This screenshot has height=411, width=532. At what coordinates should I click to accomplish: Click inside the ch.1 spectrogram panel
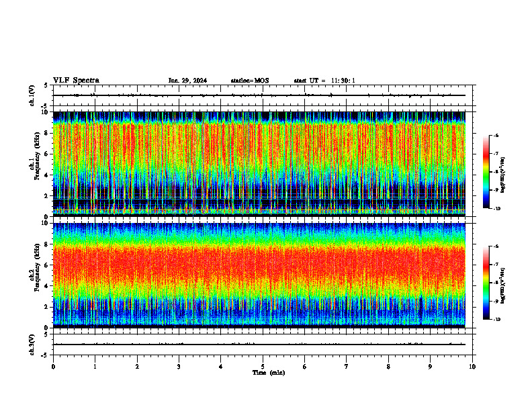[x=259, y=164]
